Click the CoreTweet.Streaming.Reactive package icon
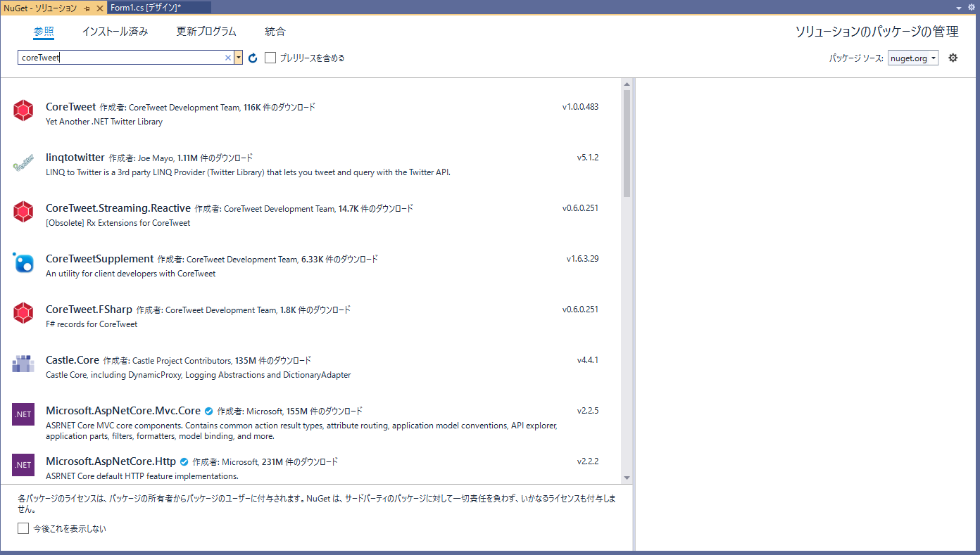The width and height of the screenshot is (980, 555). [x=23, y=212]
